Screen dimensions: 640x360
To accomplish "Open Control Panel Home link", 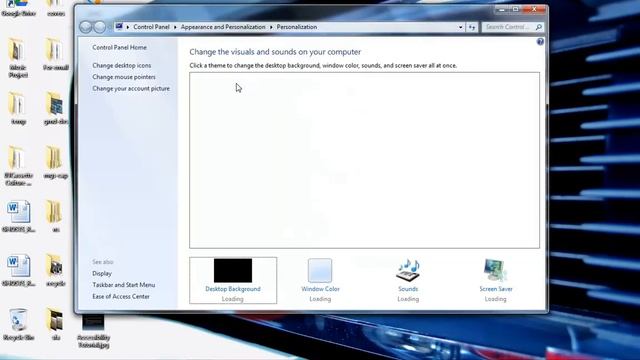I will point(119,47).
